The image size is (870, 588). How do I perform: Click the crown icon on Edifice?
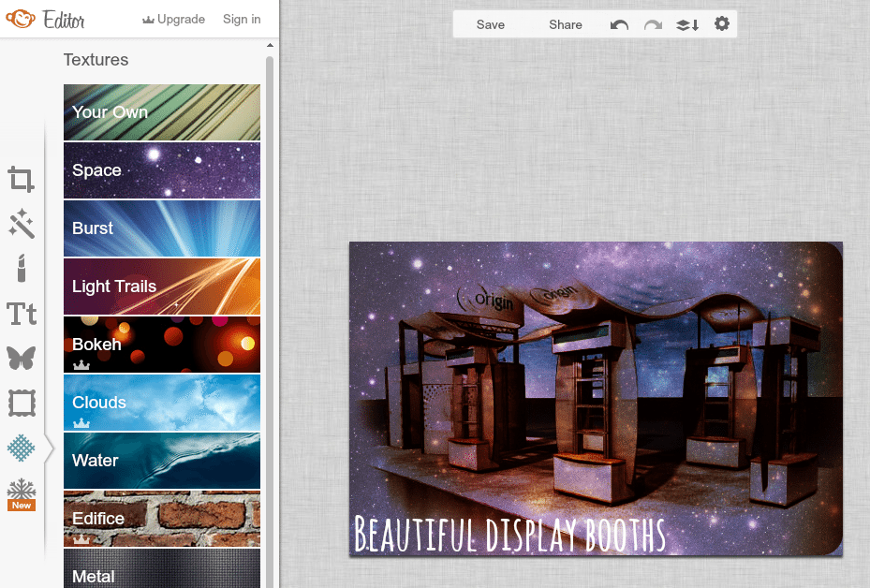pos(81,538)
